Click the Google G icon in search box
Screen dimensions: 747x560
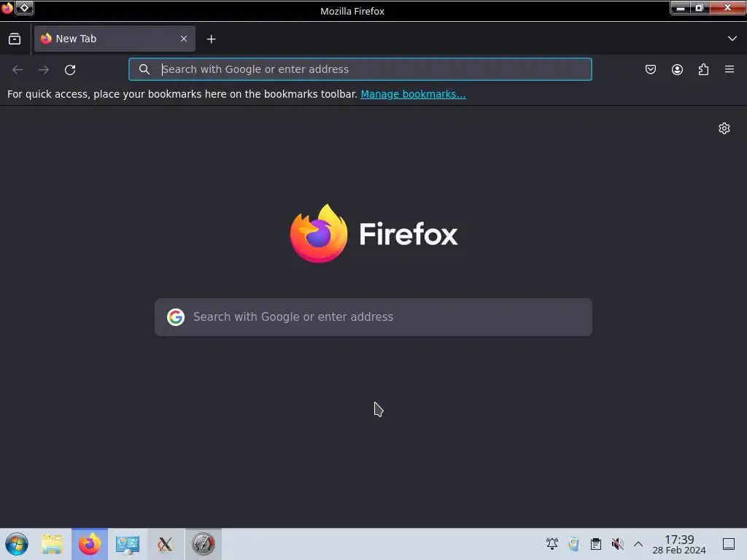coord(176,317)
